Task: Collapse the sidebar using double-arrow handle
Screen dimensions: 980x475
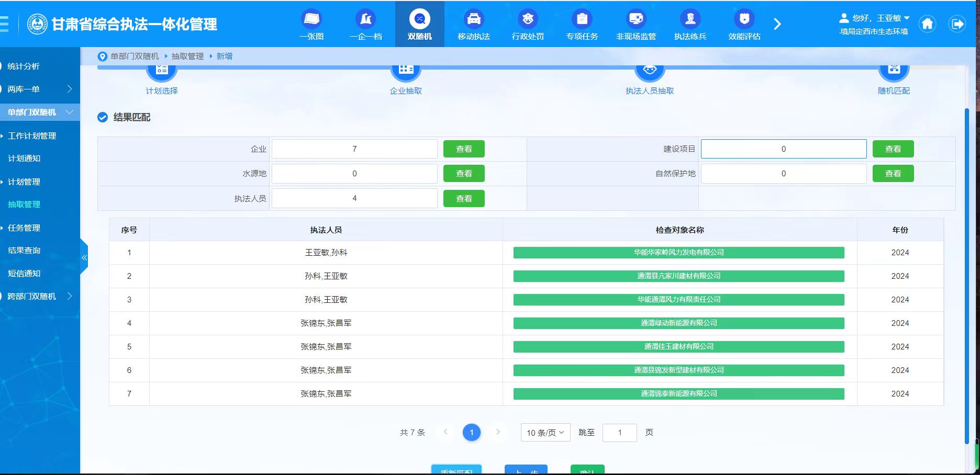Action: coord(84,257)
